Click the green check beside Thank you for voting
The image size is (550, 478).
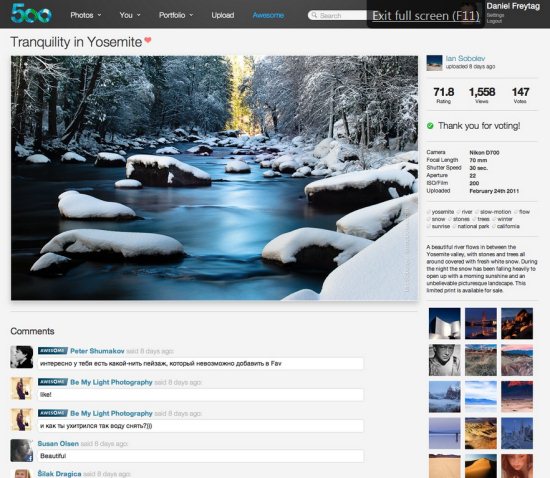(x=430, y=126)
